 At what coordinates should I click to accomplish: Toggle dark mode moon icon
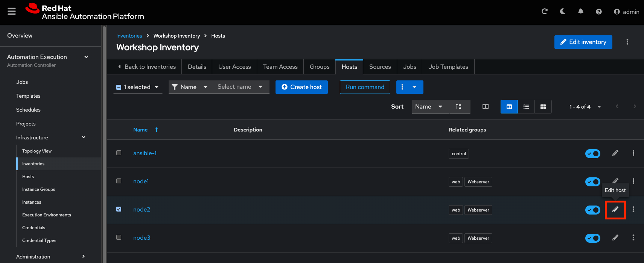tap(562, 12)
